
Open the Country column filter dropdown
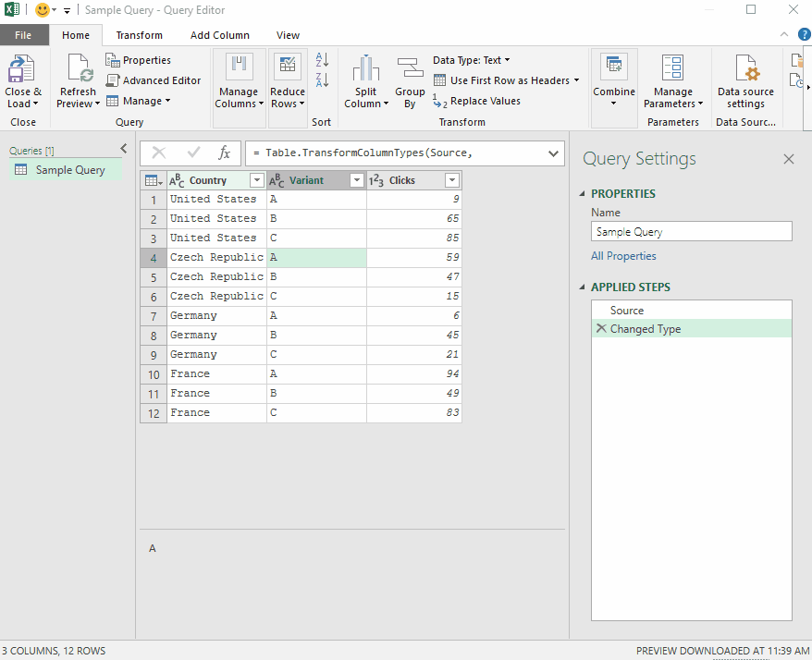click(256, 180)
